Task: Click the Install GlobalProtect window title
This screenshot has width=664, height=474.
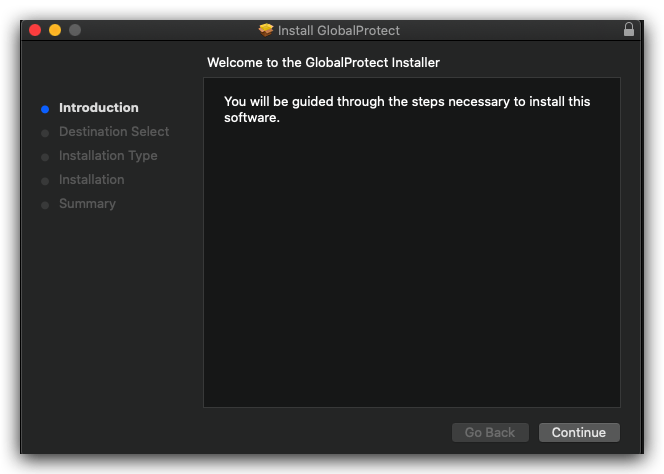Action: [338, 30]
